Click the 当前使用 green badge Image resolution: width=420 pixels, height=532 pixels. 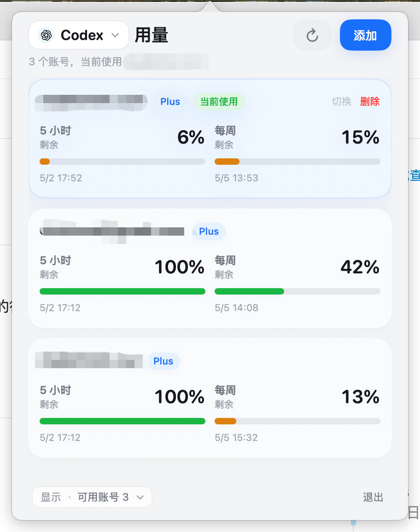[x=219, y=101]
